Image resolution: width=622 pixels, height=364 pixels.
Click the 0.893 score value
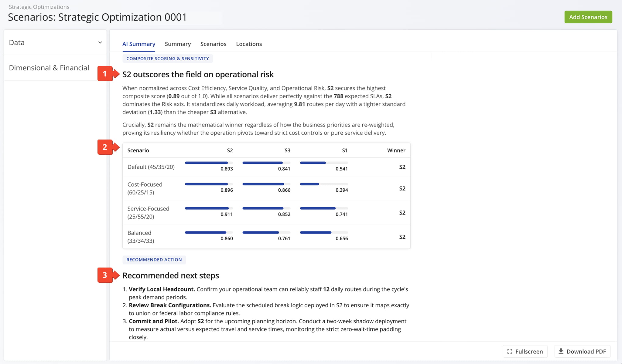227,169
